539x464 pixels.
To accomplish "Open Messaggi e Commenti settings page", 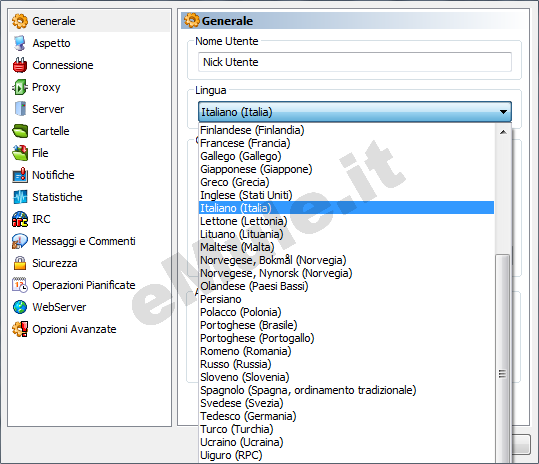I will tap(84, 241).
